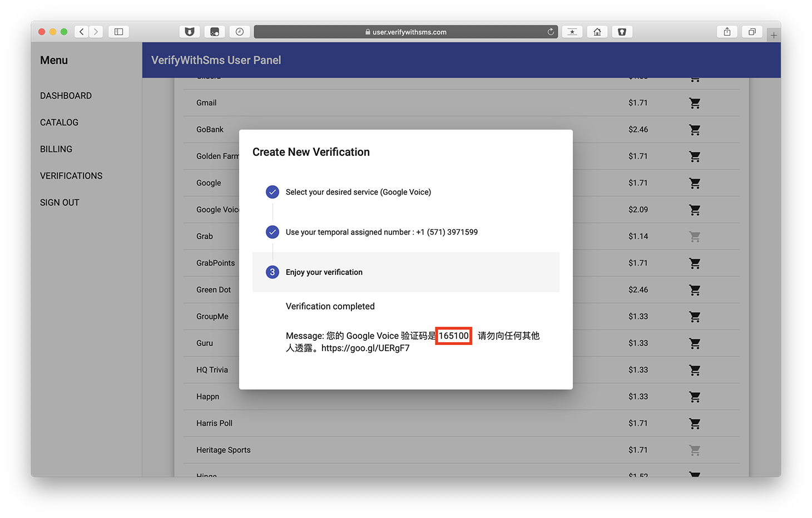Click the GrabPoints service name
Viewport: 812px width, 518px height.
point(215,263)
